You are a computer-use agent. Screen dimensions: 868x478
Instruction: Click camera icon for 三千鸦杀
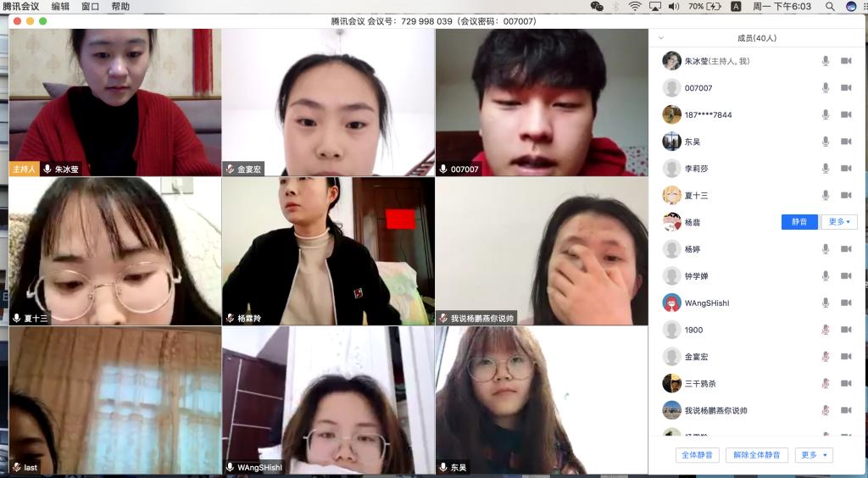pyautogui.click(x=846, y=383)
